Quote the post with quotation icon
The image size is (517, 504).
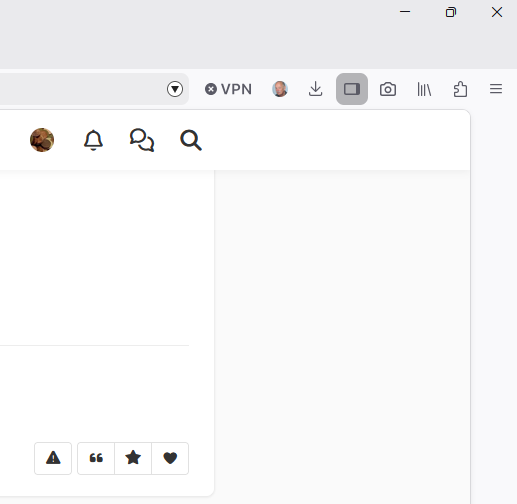[x=96, y=458]
